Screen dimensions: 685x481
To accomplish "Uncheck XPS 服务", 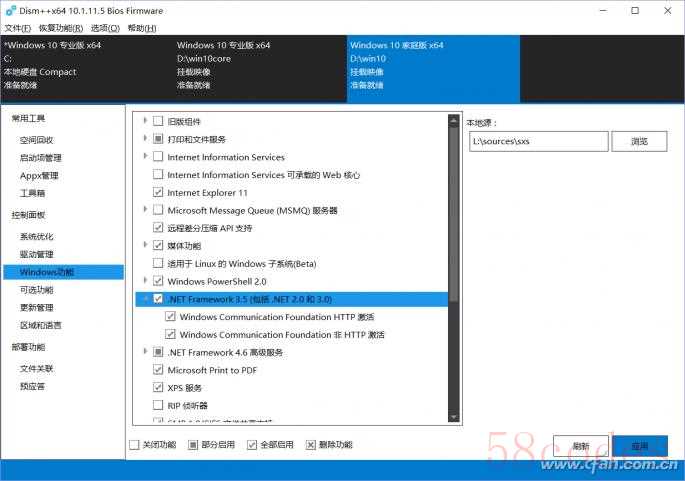I will (x=158, y=387).
